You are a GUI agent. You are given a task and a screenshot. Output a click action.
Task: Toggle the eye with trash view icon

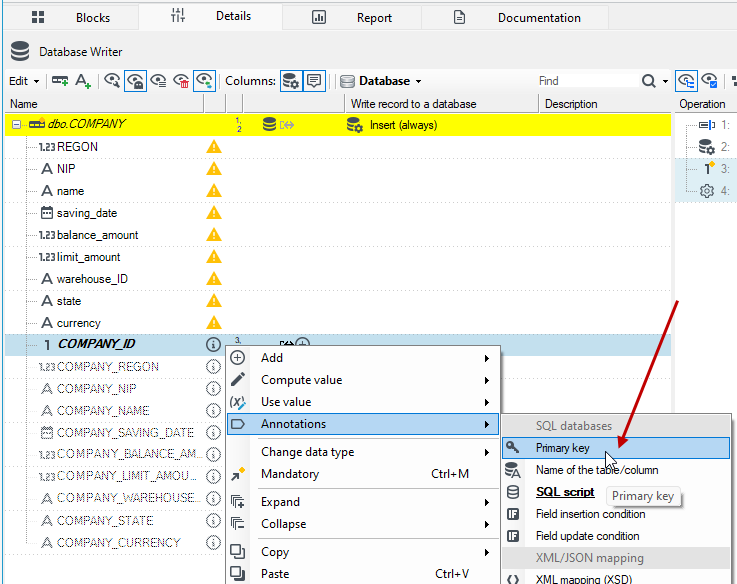(x=181, y=81)
